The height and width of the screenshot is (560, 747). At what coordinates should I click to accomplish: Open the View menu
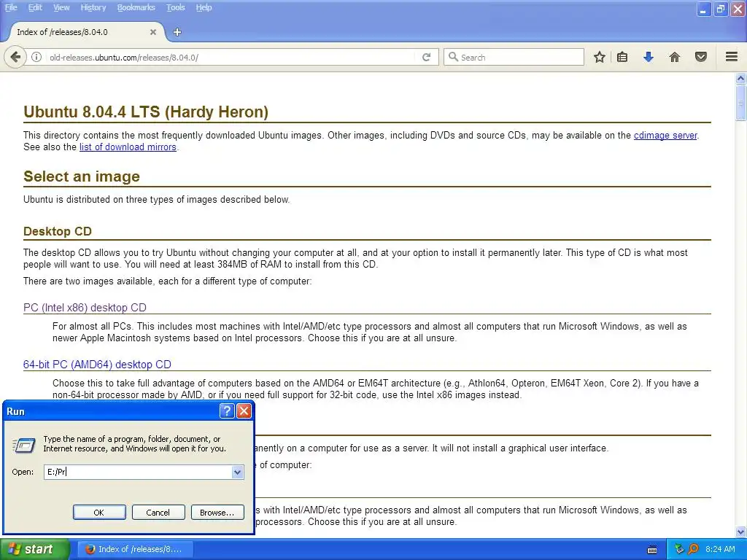click(x=61, y=7)
